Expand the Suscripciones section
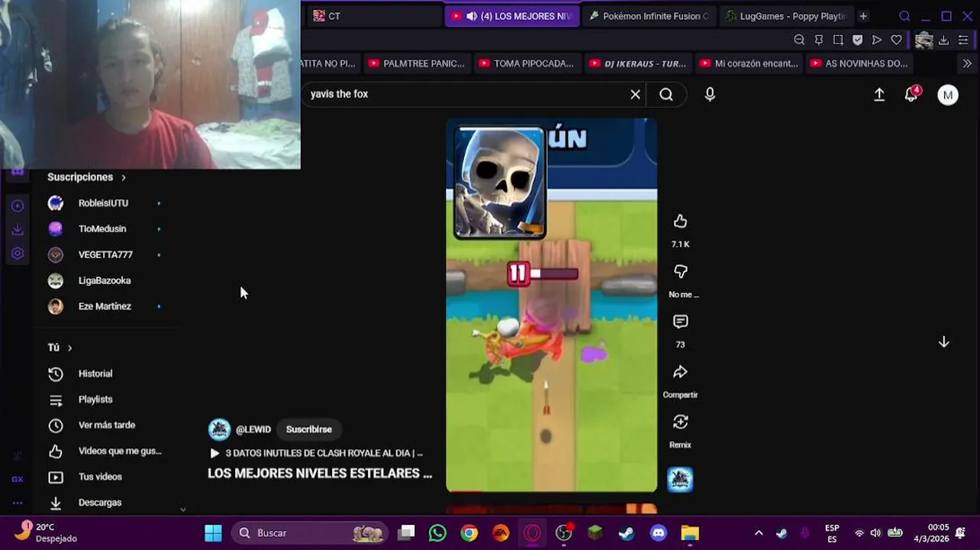The width and height of the screenshot is (980, 550). pos(87,177)
